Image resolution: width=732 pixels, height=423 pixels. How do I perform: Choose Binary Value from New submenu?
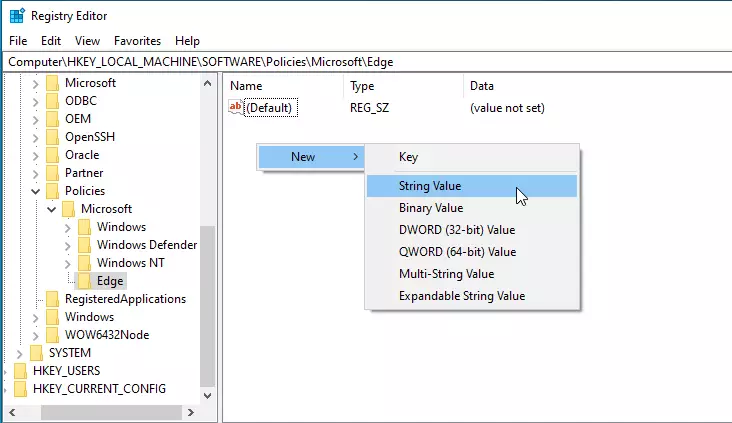pos(472,208)
